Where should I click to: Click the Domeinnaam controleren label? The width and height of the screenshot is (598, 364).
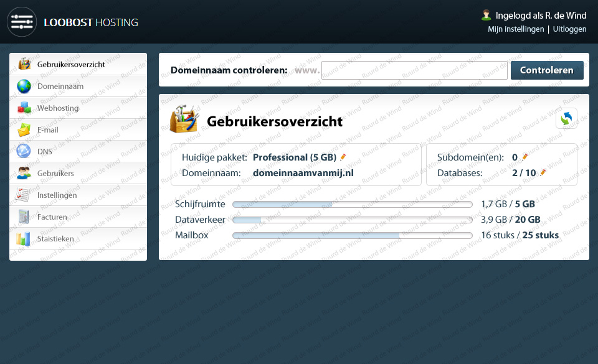pos(229,70)
